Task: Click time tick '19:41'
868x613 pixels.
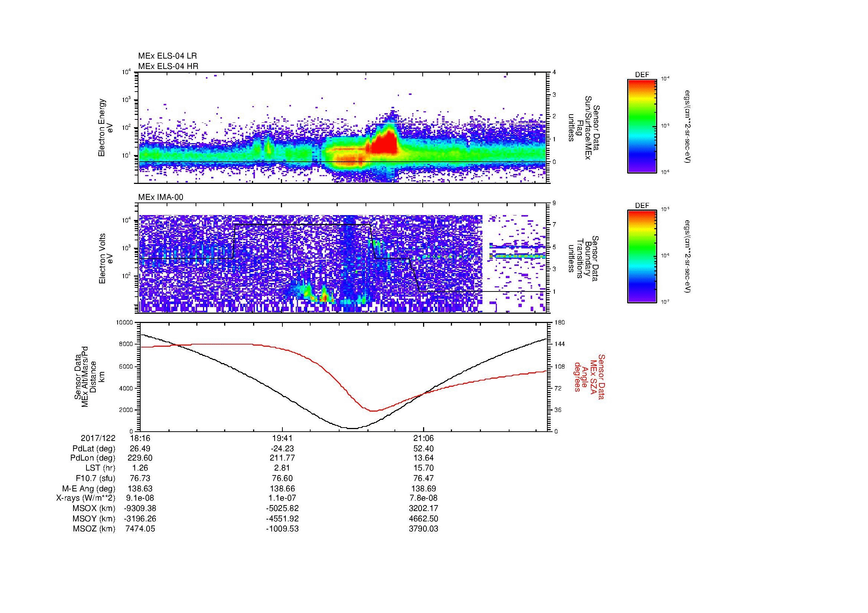Action: point(282,438)
